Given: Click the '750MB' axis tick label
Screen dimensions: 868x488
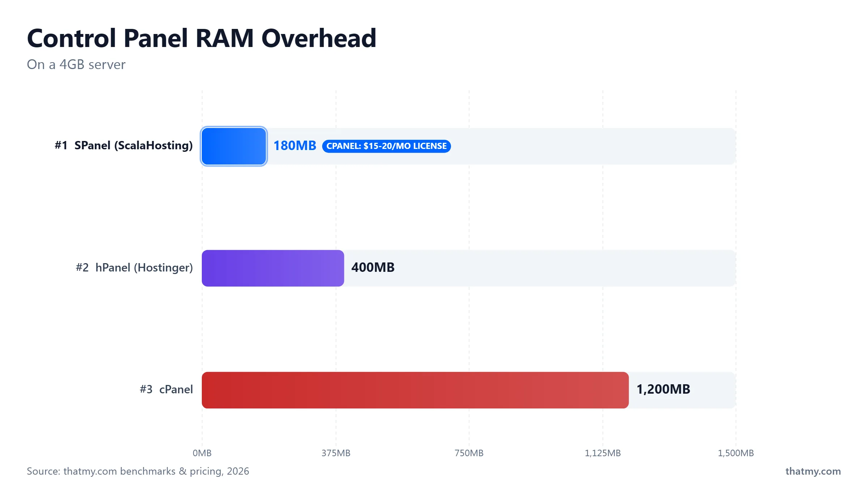Looking at the screenshot, I should [469, 453].
